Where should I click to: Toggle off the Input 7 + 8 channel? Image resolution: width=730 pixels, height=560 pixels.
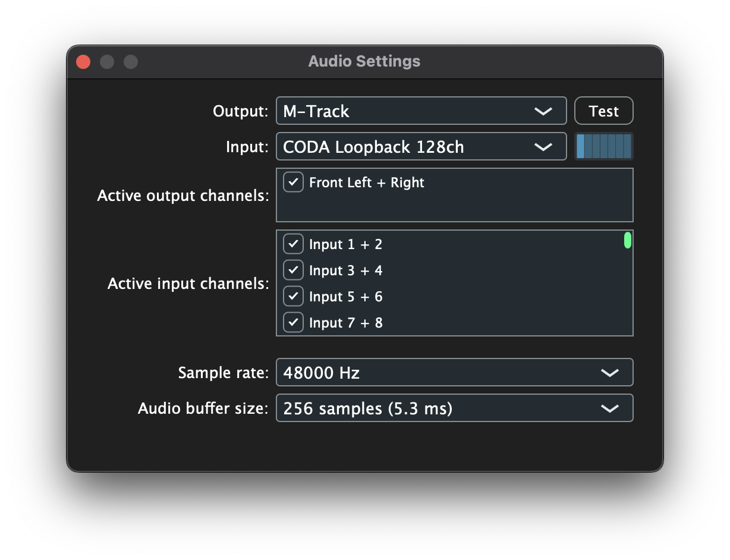[293, 322]
